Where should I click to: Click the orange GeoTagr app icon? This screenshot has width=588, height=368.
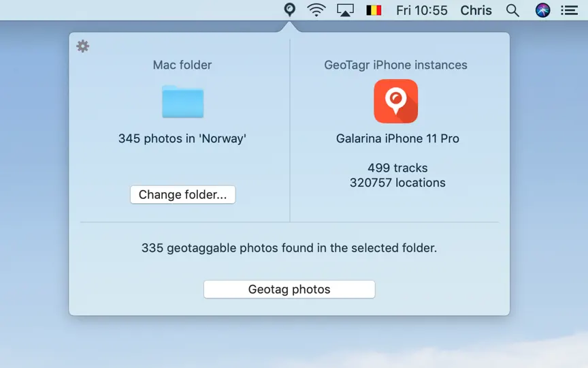point(395,101)
